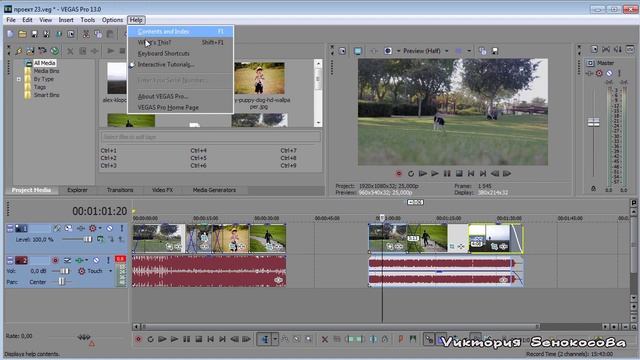
Task: Mute the Master bus
Action: (609, 73)
